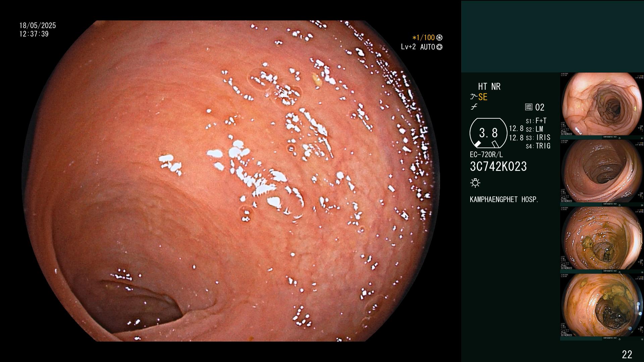Click the 12.8 value beside S2: LM
The width and height of the screenshot is (644, 362).
(x=516, y=129)
